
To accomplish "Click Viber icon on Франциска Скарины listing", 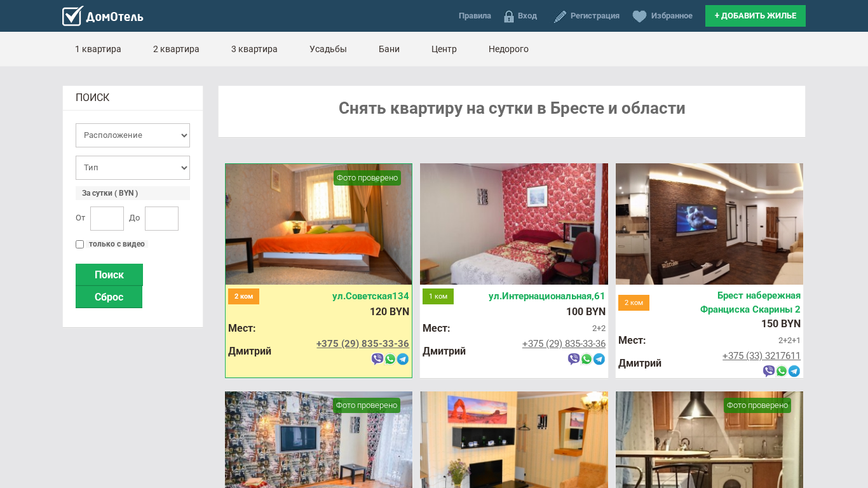I will [769, 371].
